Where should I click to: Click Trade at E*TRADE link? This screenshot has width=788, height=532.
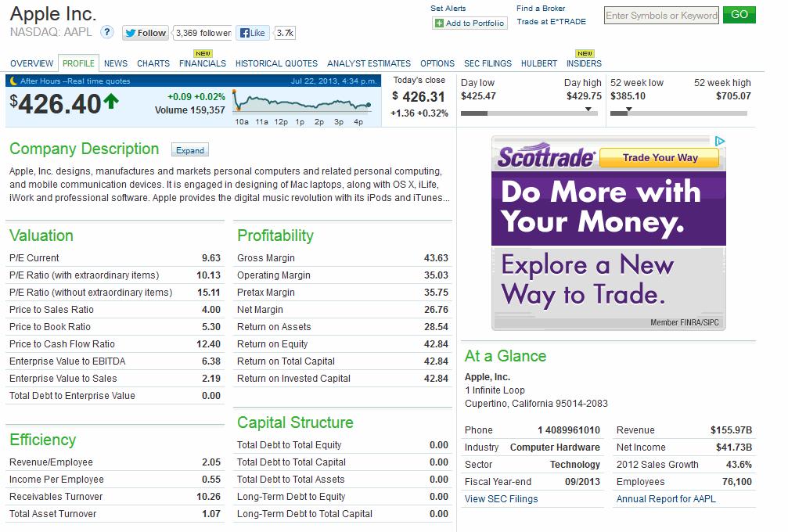click(552, 22)
